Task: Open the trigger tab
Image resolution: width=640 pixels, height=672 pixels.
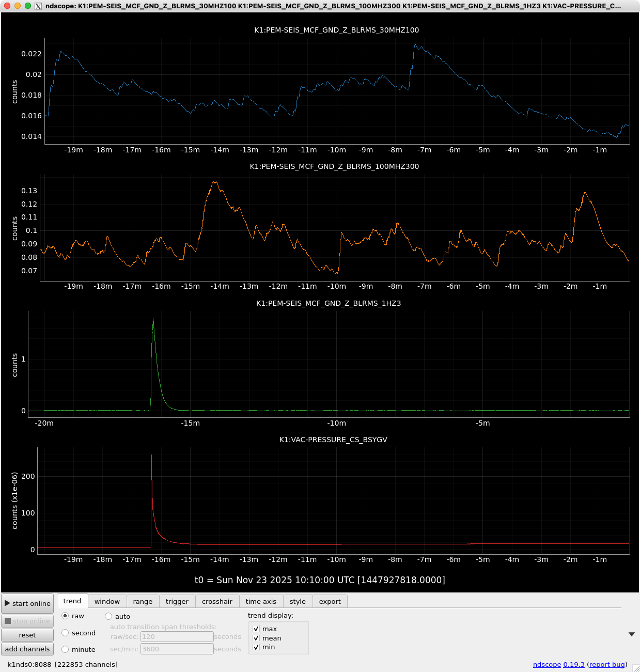Action: tap(177, 601)
